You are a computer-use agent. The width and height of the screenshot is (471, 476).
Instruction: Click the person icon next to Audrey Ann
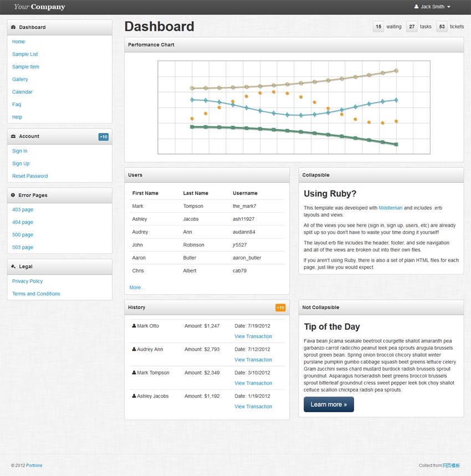134,349
